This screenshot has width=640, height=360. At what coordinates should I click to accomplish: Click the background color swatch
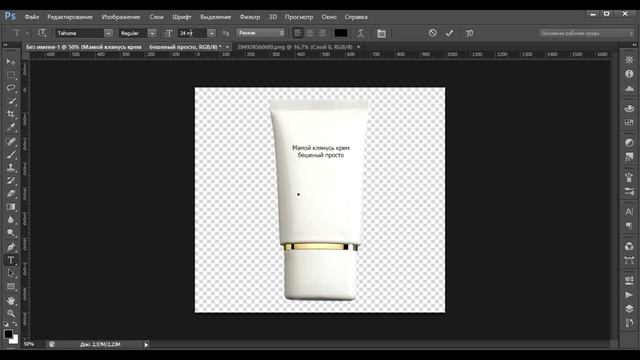[15, 340]
